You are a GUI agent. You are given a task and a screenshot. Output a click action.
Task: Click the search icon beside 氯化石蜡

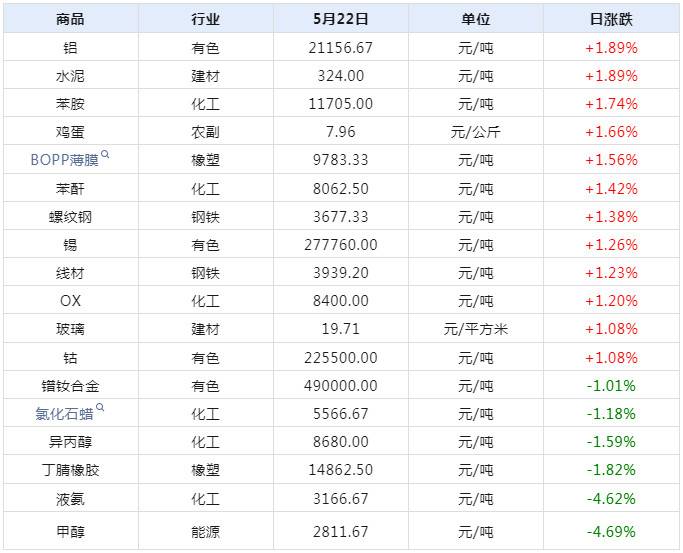click(100, 408)
